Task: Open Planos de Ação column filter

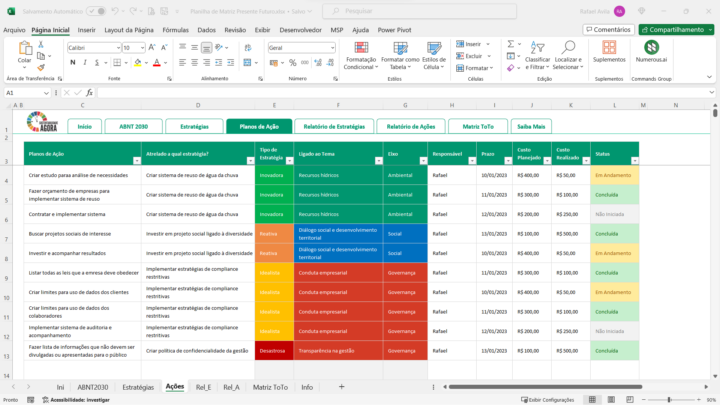Action: [x=137, y=161]
